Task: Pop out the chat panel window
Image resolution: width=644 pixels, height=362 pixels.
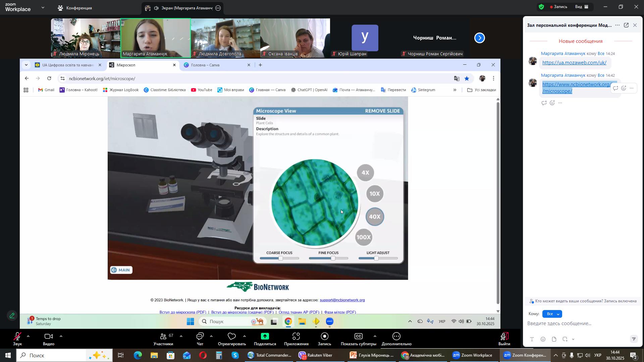Action: pyautogui.click(x=626, y=25)
